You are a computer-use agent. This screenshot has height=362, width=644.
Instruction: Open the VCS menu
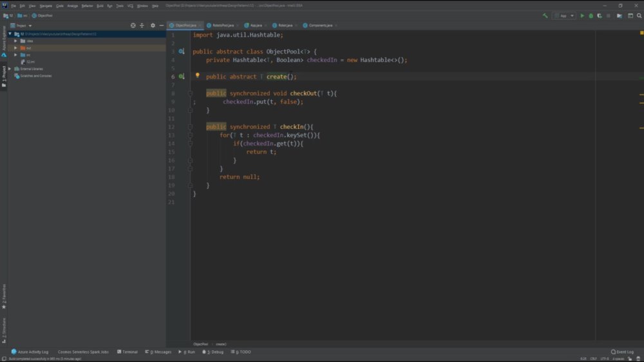[x=130, y=6]
